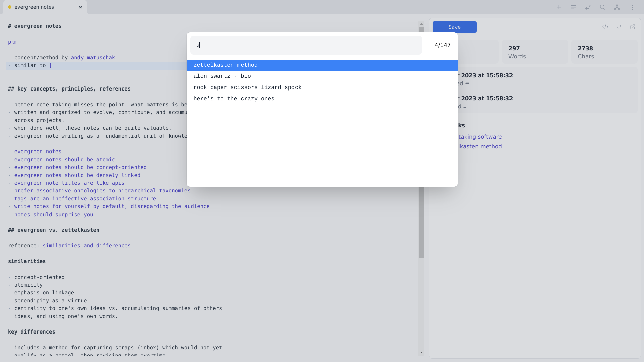Click the editor scrollbar down arrow

coord(421,352)
